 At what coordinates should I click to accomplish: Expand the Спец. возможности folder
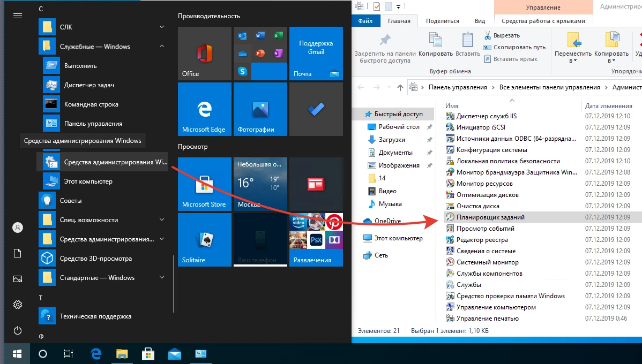click(x=162, y=220)
